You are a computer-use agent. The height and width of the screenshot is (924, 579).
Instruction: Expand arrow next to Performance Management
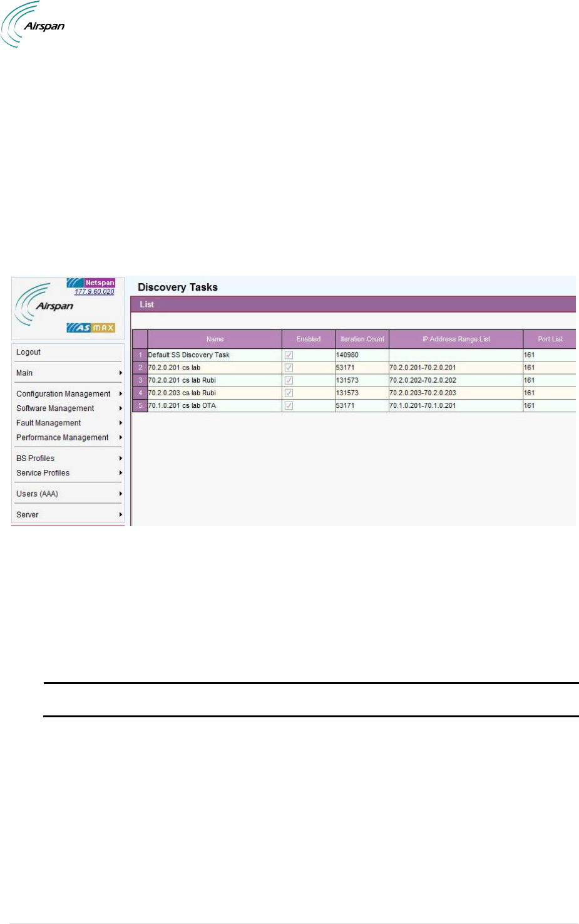120,437
